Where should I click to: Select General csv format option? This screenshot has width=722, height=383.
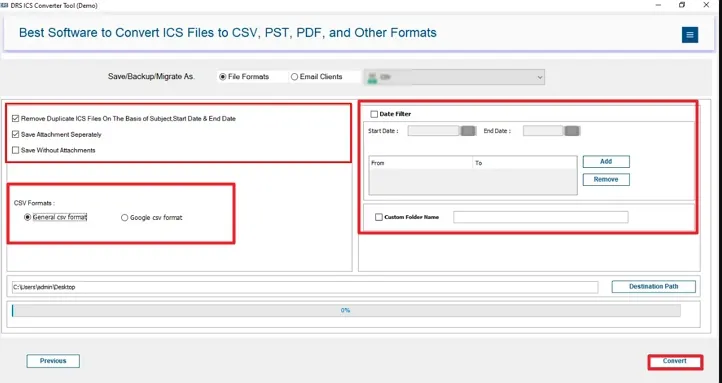[28, 217]
